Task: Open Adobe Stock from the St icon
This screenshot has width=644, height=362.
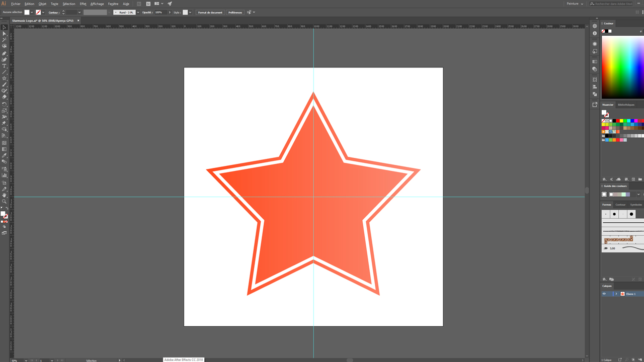Action: [148, 4]
